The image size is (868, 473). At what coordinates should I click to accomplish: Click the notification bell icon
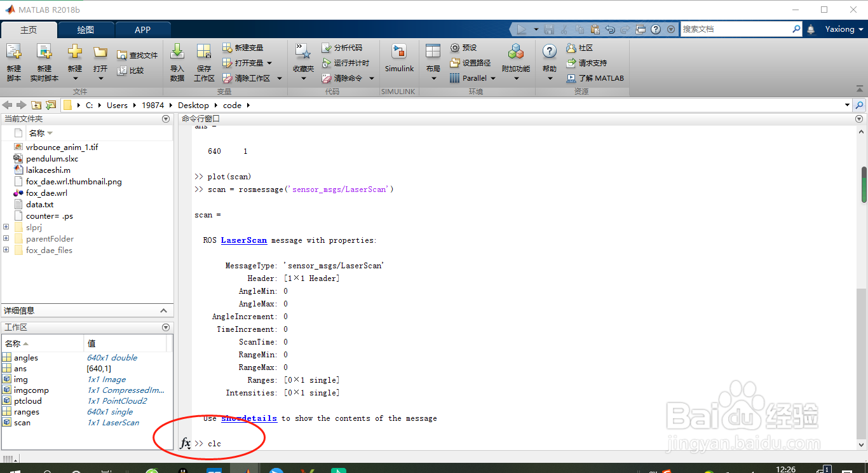(811, 29)
